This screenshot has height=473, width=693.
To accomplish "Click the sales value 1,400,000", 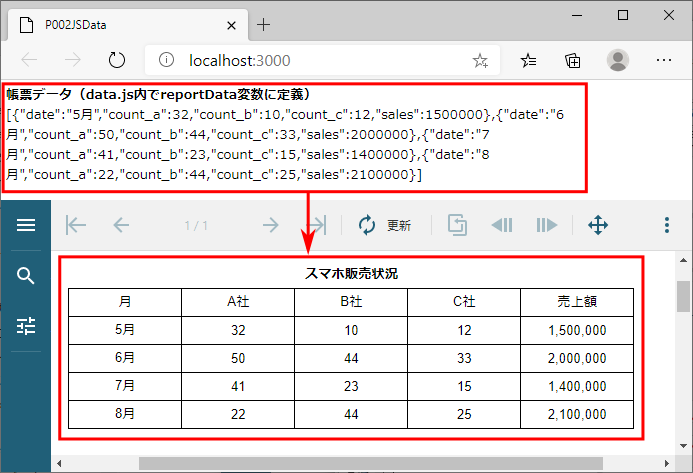I will coord(577,386).
